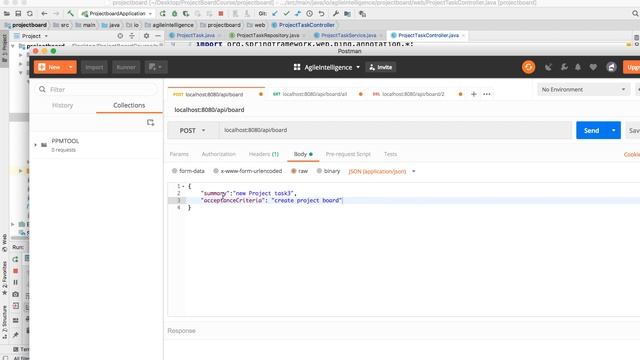Click Git commit green checkmark

[286, 13]
